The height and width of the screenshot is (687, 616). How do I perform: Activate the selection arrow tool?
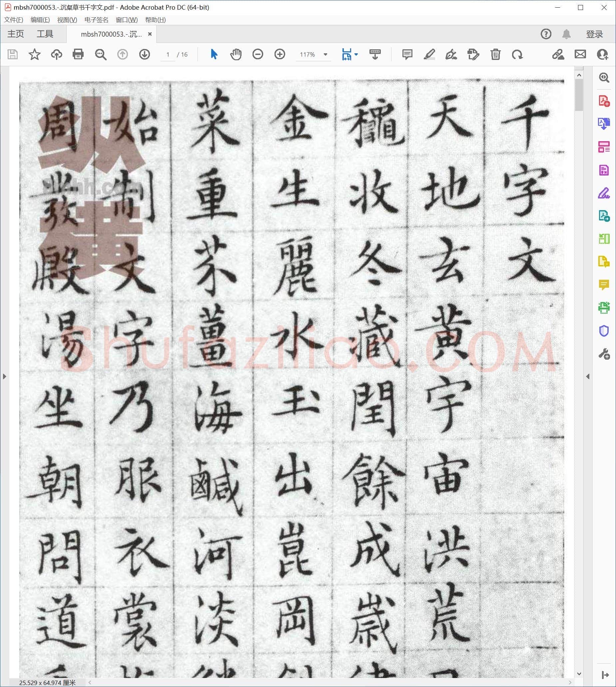tap(214, 55)
